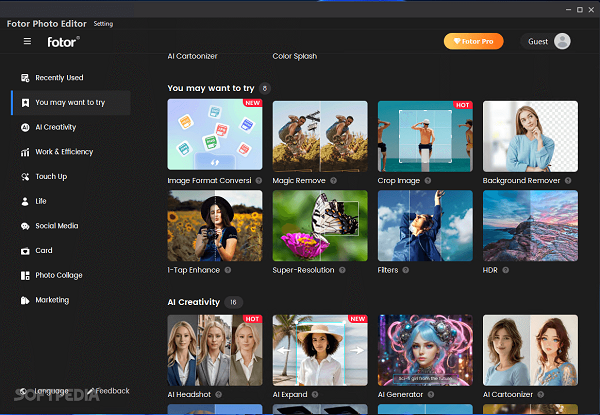Open AI Creativity category in sidebar
This screenshot has height=415, width=600.
click(x=71, y=127)
